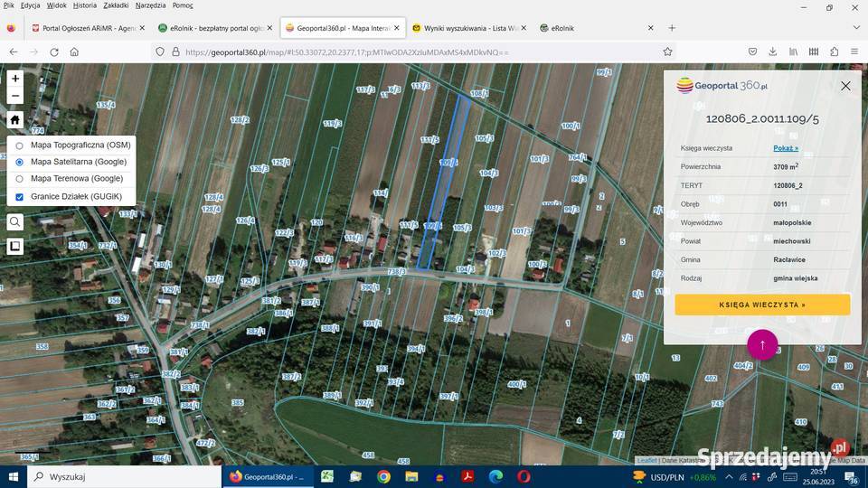Zoom out the map with minus button
The image size is (868, 488).
(15, 96)
